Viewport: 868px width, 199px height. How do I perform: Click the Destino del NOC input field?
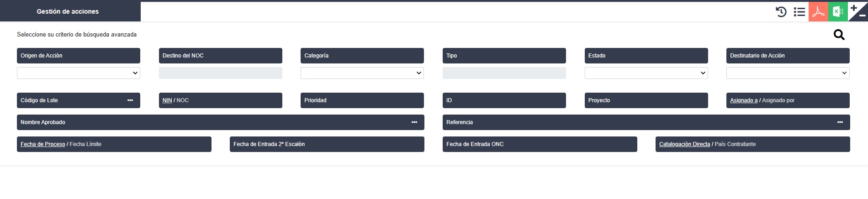click(221, 73)
